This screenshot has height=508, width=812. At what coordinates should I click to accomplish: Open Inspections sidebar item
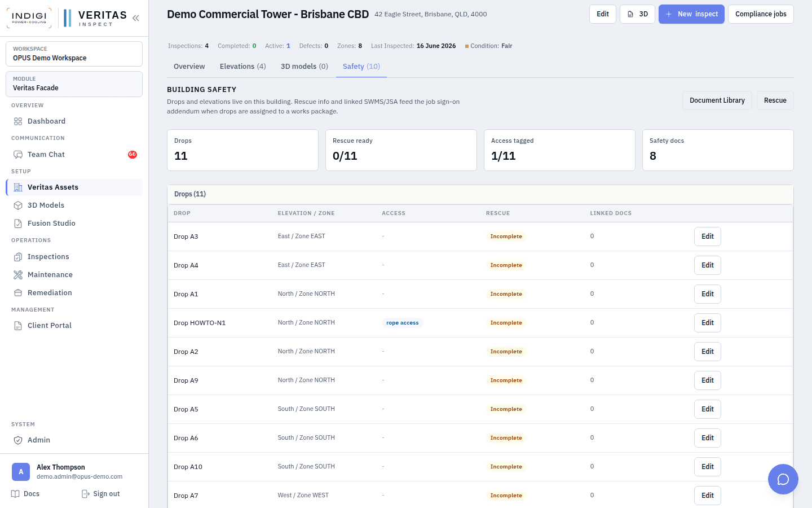[74, 257]
